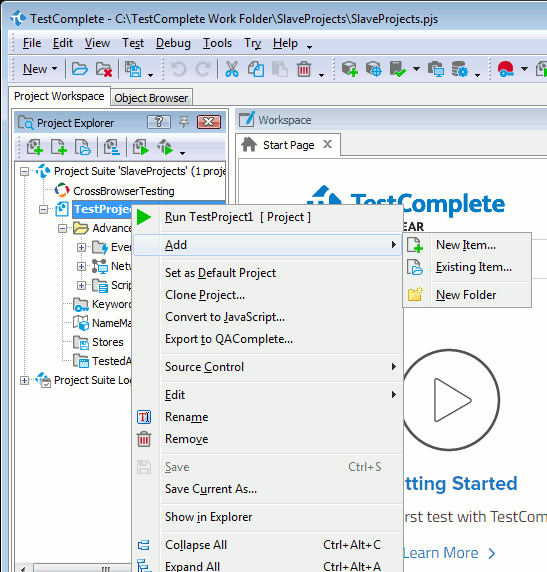Screen dimensions: 547x572
Task: Open the Edit menu in menu bar
Action: click(x=63, y=43)
